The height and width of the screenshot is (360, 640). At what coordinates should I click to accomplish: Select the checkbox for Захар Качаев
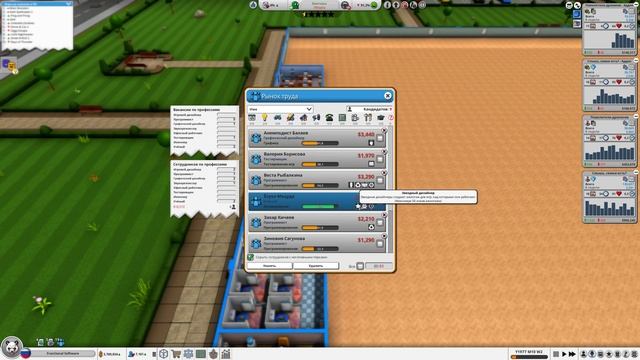(380, 222)
